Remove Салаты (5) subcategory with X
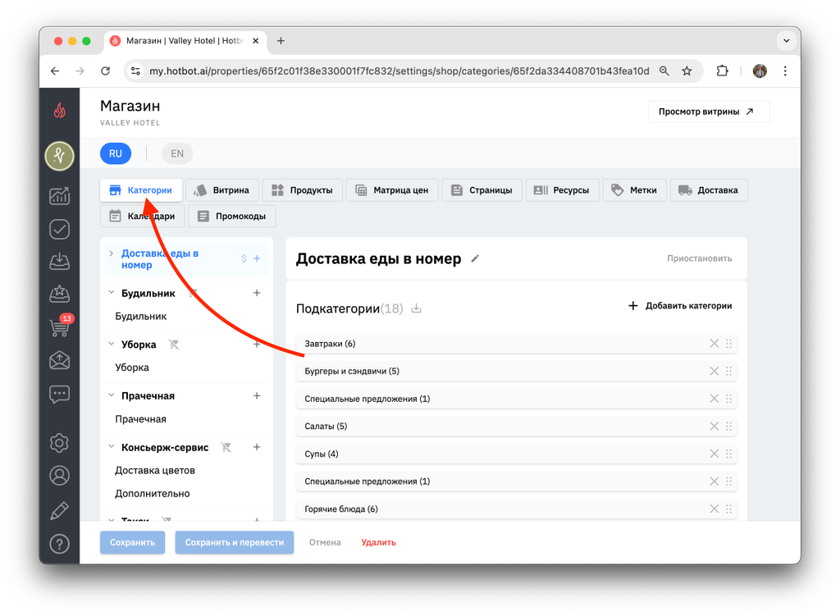Screen dimensions: 840x616 [714, 427]
